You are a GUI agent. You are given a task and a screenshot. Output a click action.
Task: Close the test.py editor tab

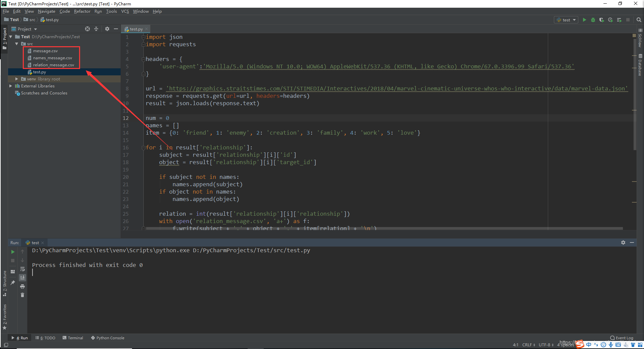click(x=146, y=29)
